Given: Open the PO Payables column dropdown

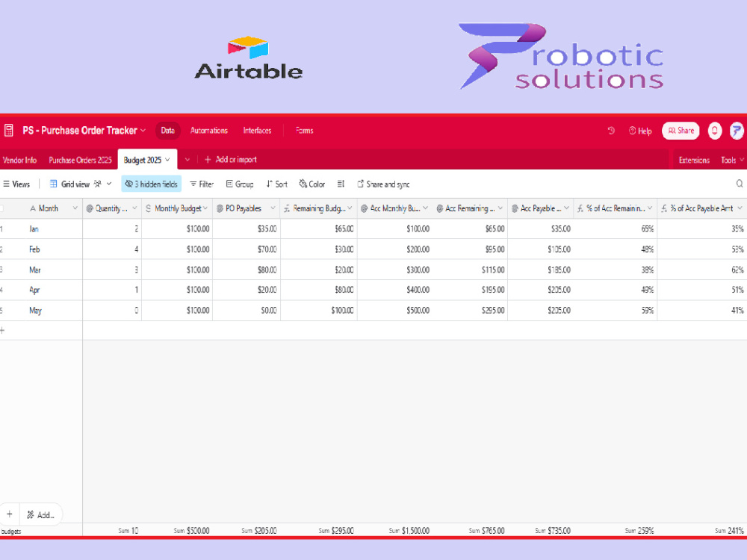Looking at the screenshot, I should (x=273, y=208).
